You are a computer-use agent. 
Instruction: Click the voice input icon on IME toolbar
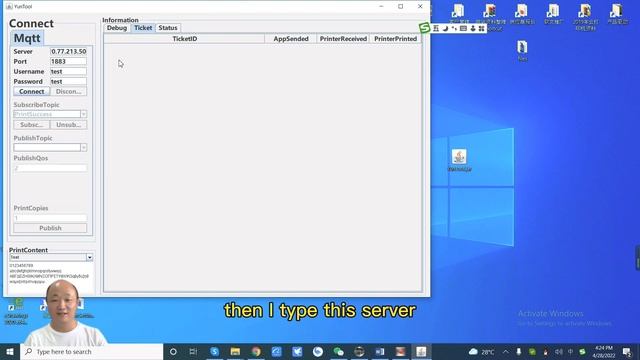point(473,28)
